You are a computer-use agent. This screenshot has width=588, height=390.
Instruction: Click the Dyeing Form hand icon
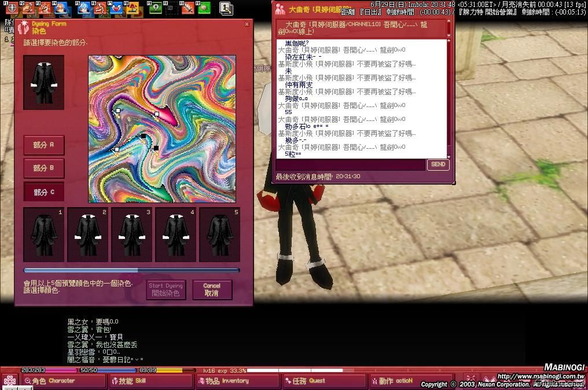pos(23,27)
